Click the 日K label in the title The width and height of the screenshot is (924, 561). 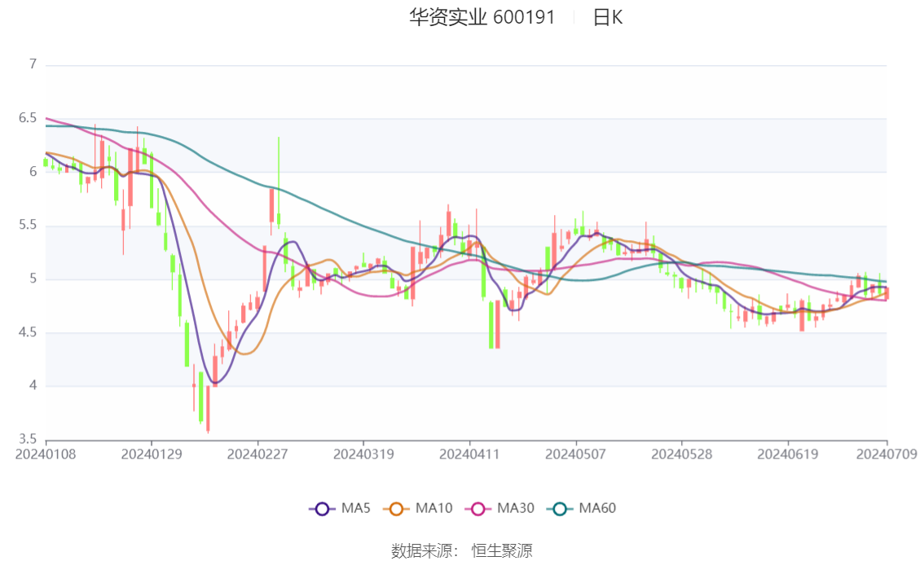click(608, 17)
